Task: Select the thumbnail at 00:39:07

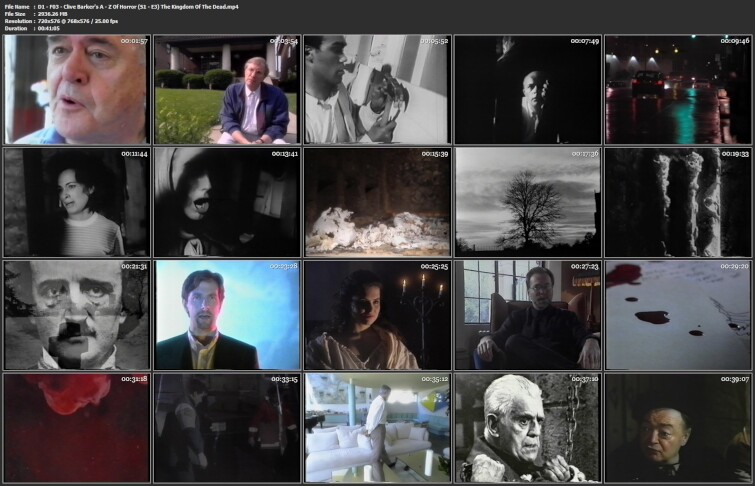Action: (678, 428)
